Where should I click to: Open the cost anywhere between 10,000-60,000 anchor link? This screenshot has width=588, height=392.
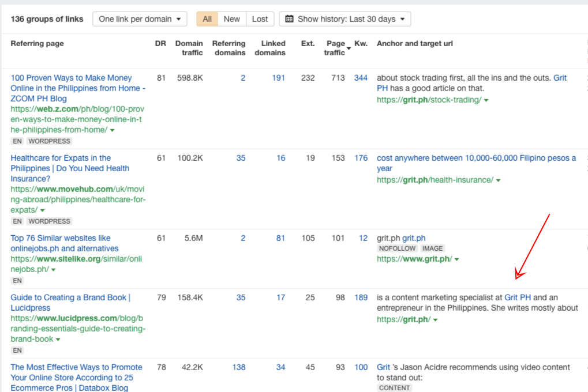(x=476, y=163)
